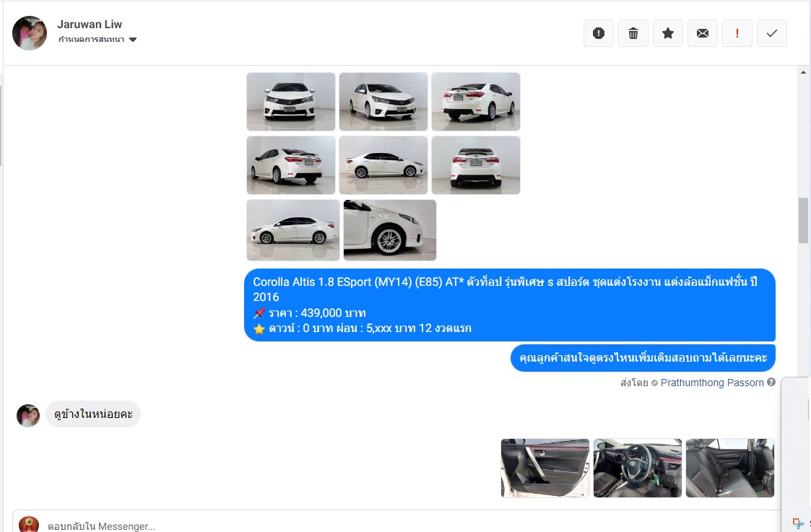Screen dimensions: 811x532
Task: Star this conversation as follow-up
Action: click(668, 33)
